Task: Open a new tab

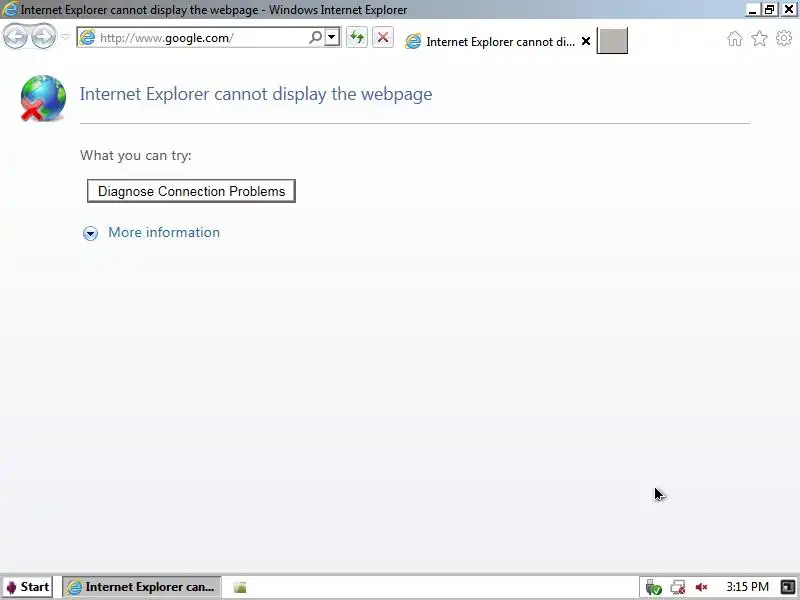Action: click(612, 41)
